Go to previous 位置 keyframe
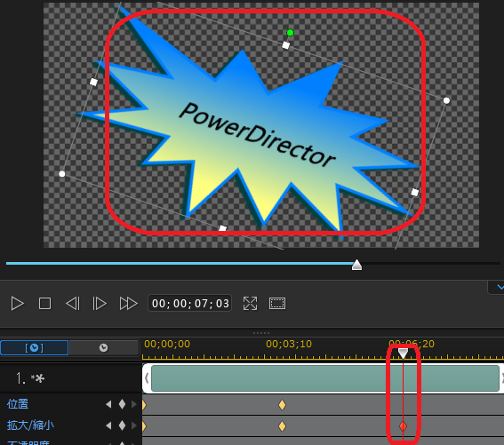The width and height of the screenshot is (504, 445). point(108,404)
